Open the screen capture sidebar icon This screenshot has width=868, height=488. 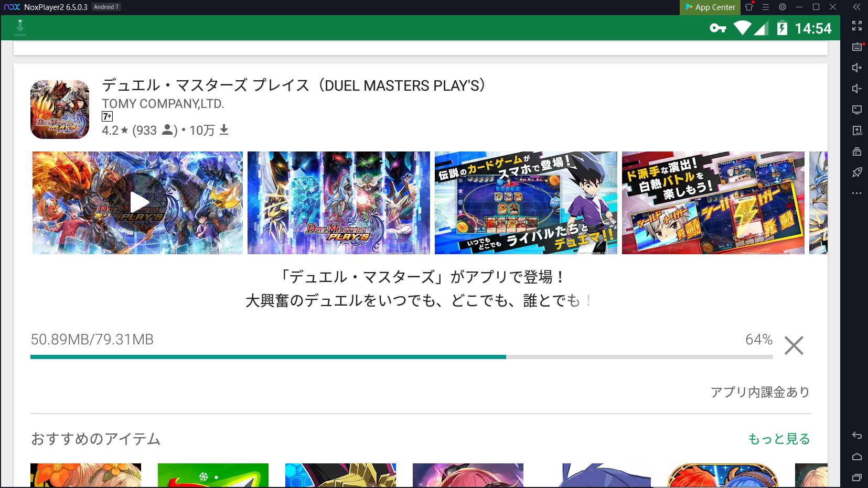coord(857,110)
